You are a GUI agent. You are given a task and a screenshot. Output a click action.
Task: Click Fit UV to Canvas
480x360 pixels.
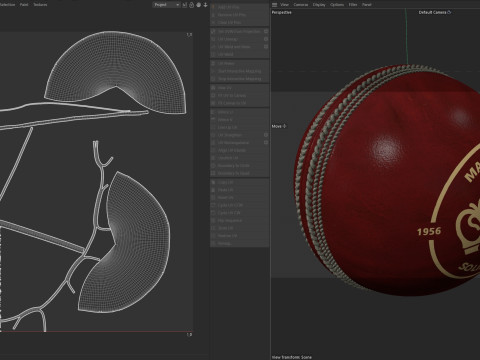pyautogui.click(x=239, y=95)
